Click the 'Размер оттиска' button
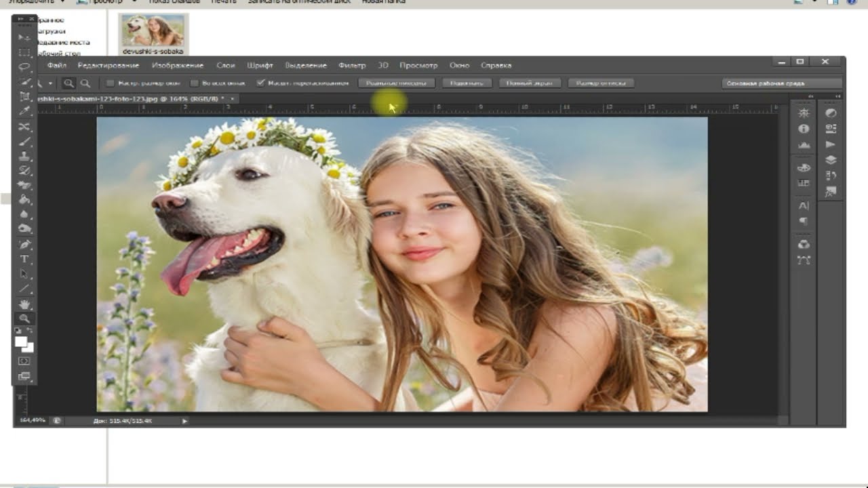Viewport: 868px width, 488px height. click(x=601, y=83)
